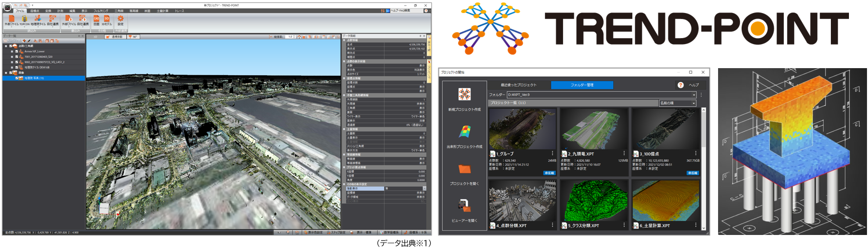Switch to the フィルタリング ribbon tab
Screen dimensions: 868x250
pos(101,11)
